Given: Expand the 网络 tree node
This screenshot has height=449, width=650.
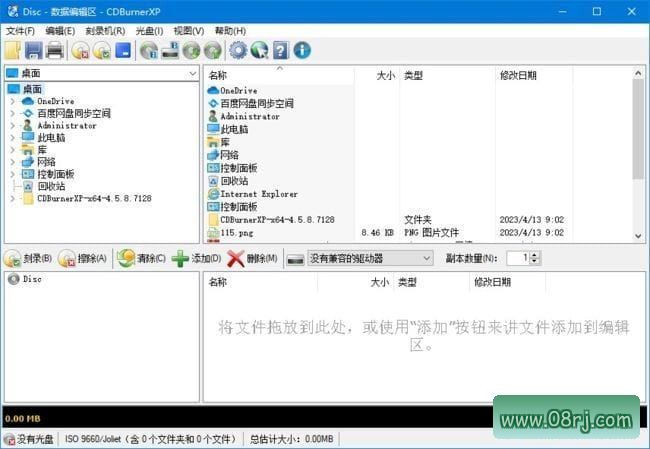Looking at the screenshot, I should [x=12, y=162].
